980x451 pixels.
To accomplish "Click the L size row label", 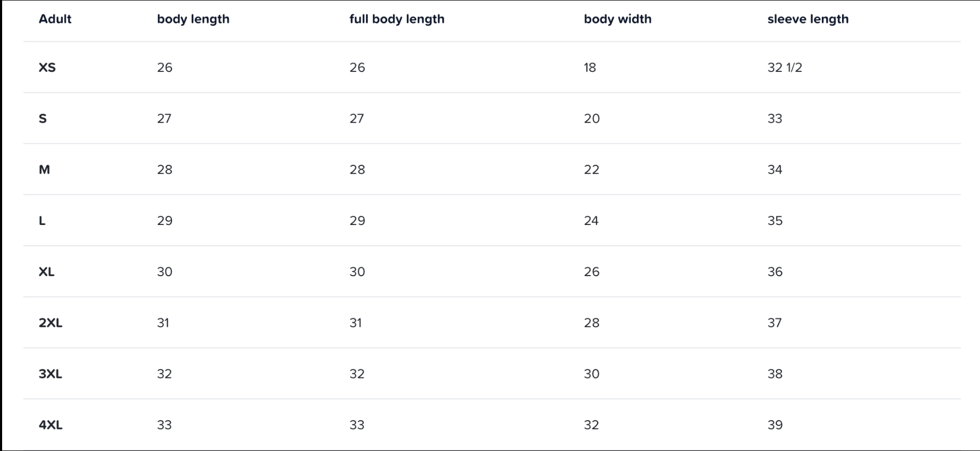I will click(42, 221).
